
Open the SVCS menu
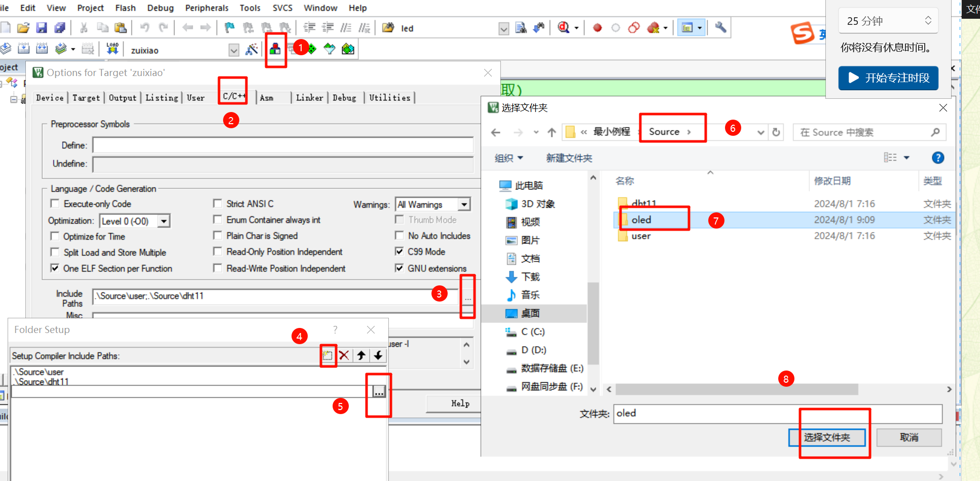pyautogui.click(x=282, y=8)
